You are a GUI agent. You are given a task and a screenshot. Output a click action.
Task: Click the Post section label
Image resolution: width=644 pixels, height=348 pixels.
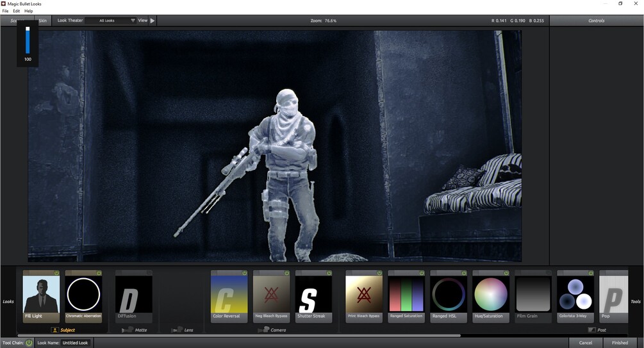(x=602, y=330)
